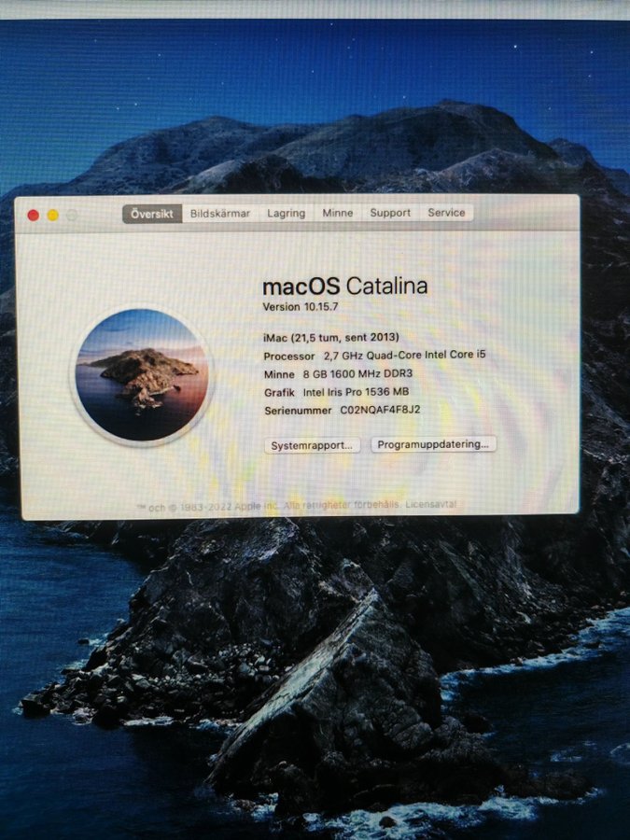Click the greyed-out zoom window button

(73, 216)
